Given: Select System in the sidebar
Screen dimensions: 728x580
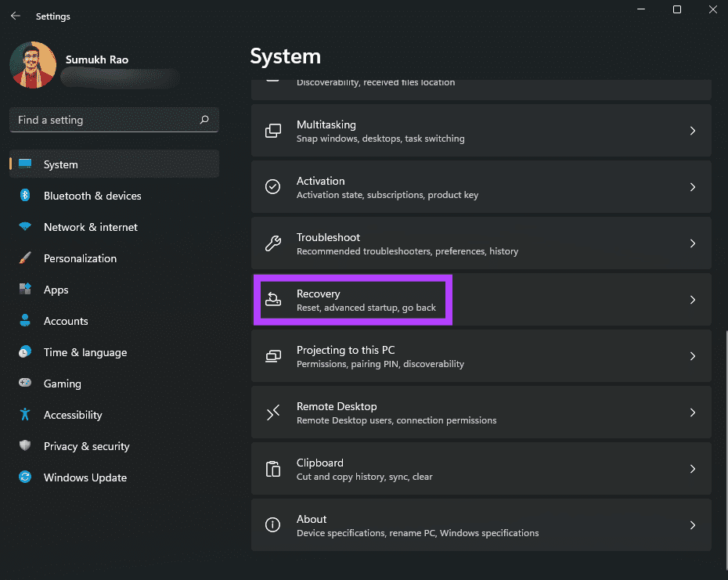Looking at the screenshot, I should coord(114,164).
